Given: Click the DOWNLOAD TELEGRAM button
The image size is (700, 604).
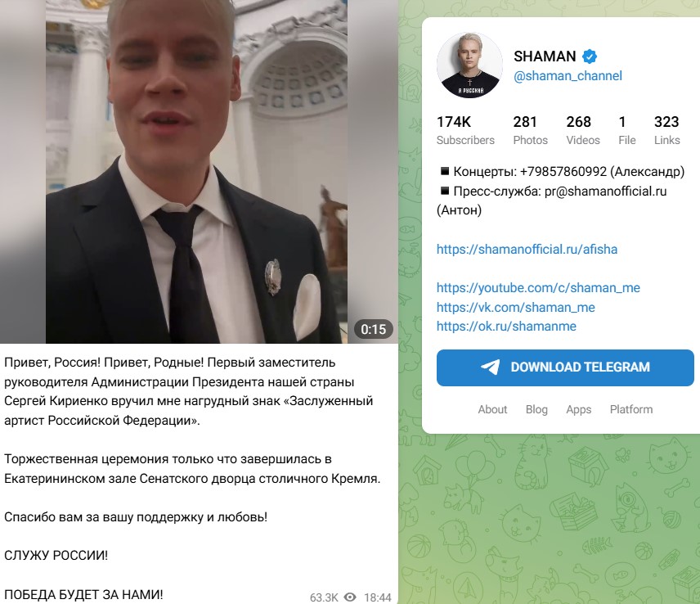Looking at the screenshot, I should (565, 367).
